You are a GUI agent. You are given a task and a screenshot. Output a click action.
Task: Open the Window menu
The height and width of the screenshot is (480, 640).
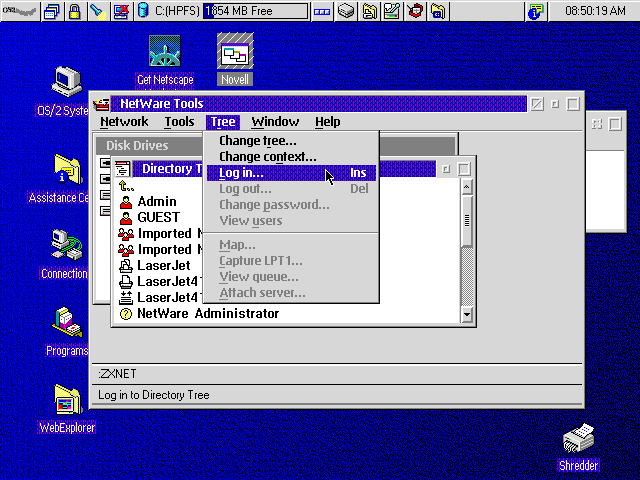275,122
